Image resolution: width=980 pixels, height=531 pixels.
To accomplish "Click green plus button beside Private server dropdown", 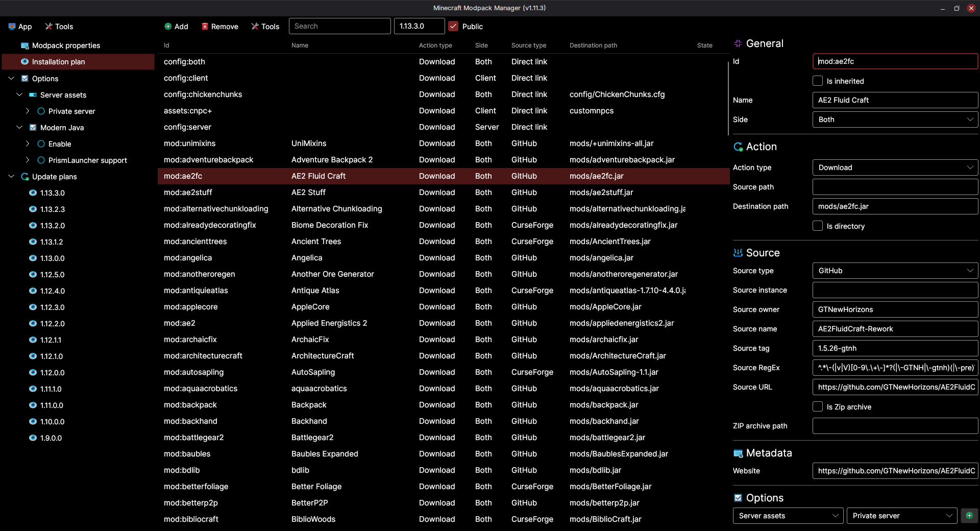I will click(969, 516).
